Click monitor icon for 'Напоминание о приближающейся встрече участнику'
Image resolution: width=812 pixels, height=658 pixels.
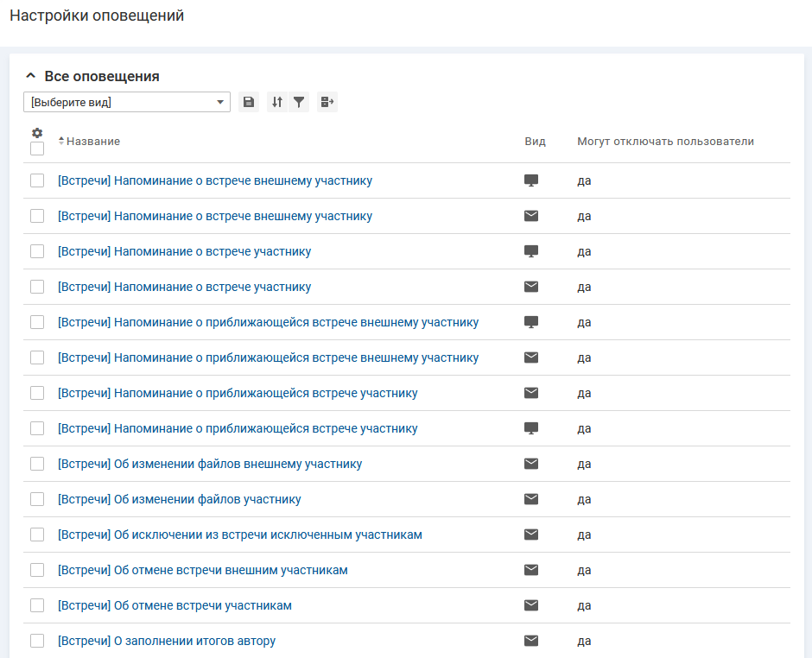click(531, 428)
